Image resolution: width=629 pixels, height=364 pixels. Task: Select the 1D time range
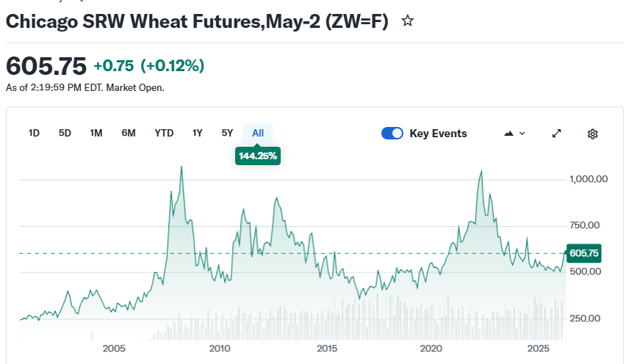(x=34, y=133)
